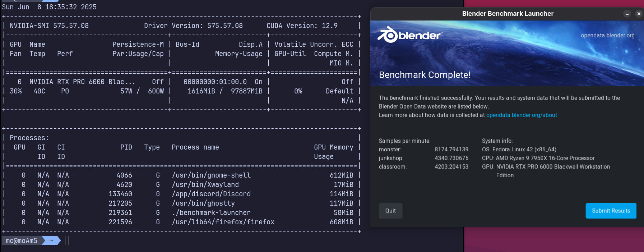The image size is (644, 252).
Task: Click the /usr/bin/Xwayland process row
Action: (181, 184)
